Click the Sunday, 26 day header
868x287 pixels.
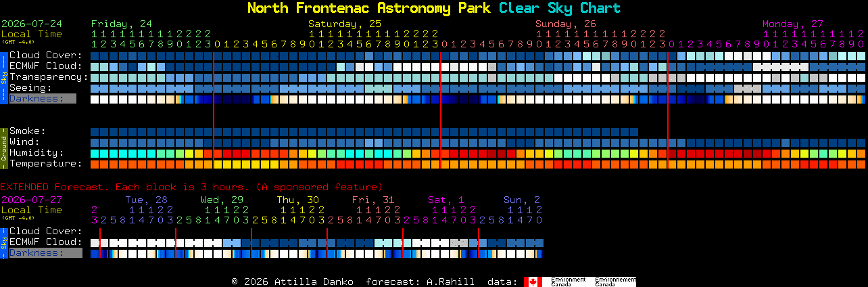(x=566, y=24)
